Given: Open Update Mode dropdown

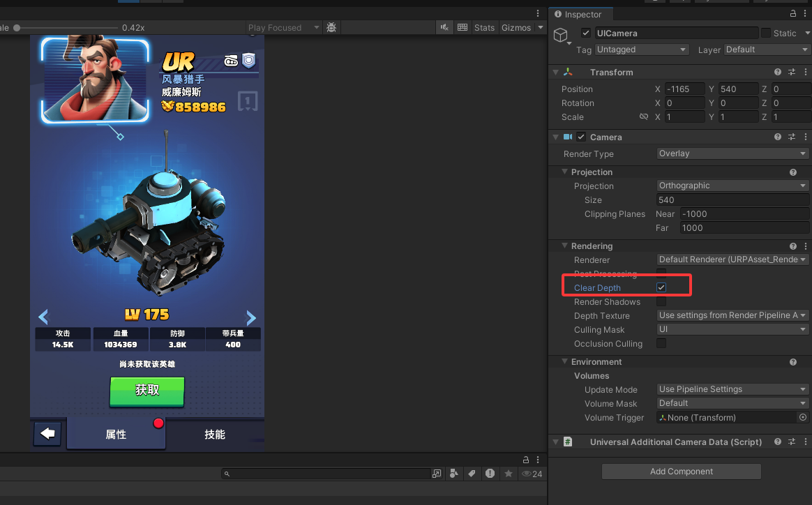Looking at the screenshot, I should [732, 389].
